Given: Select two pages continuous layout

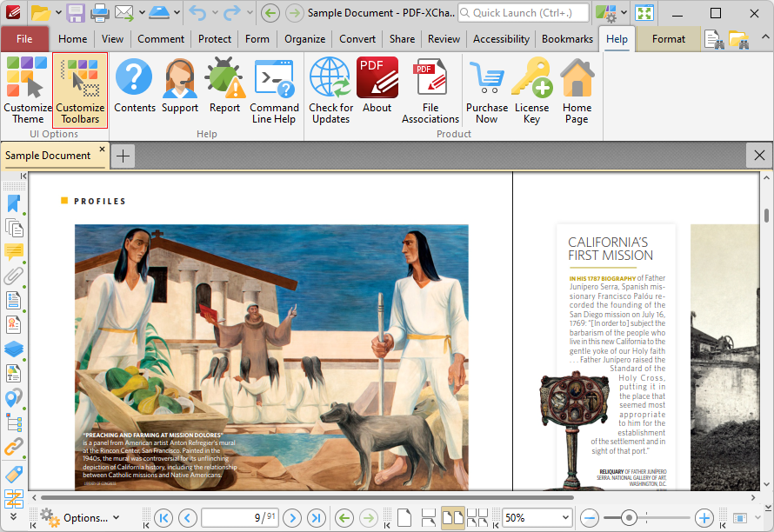Looking at the screenshot, I should (477, 518).
